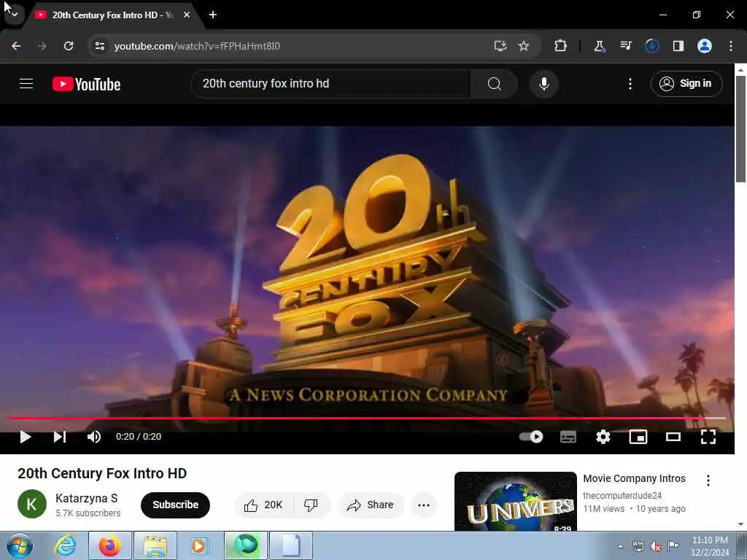Toggle the Chrome side panel
Viewport: 747px width, 560px height.
pyautogui.click(x=678, y=46)
